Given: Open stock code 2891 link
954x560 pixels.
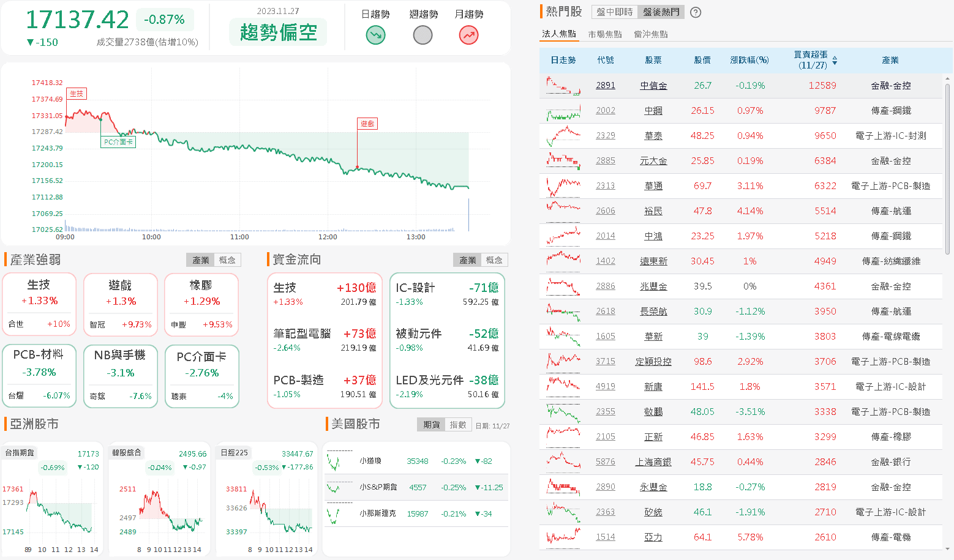Looking at the screenshot, I should coord(605,86).
